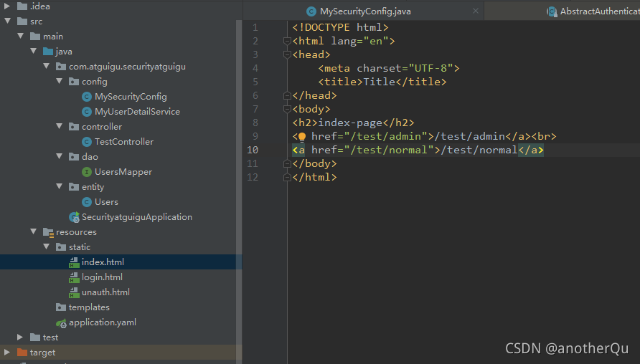Click the login.html file icon
This screenshot has width=640, height=364.
pos(74,277)
